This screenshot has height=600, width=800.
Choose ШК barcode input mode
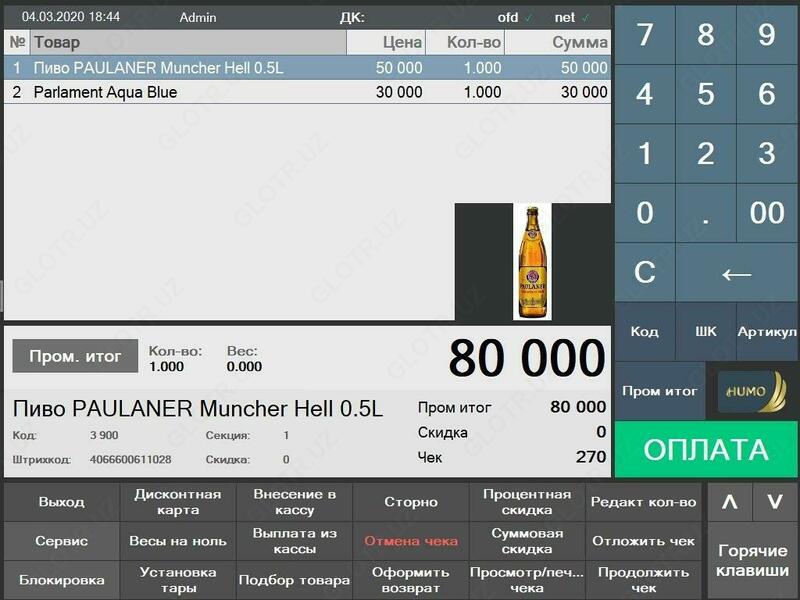pyautogui.click(x=706, y=332)
